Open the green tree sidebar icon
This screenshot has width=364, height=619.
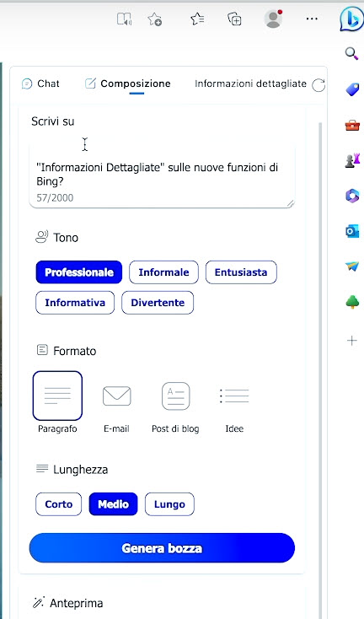tap(352, 303)
